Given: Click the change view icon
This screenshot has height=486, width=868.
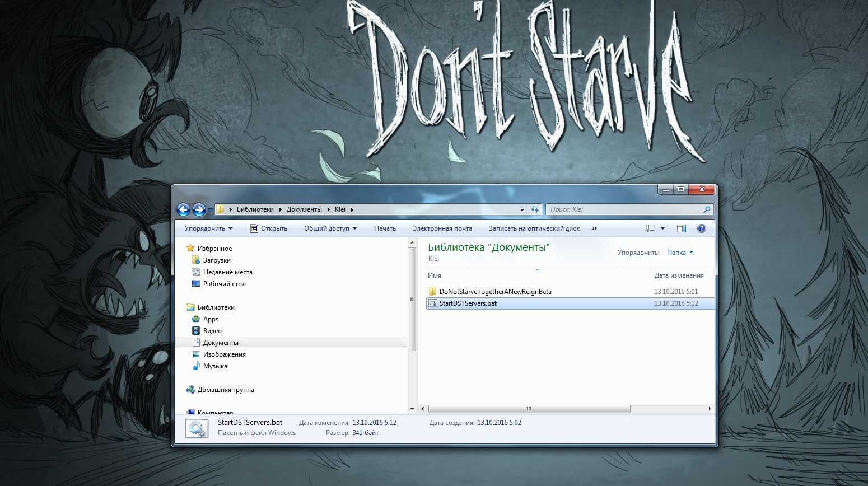Looking at the screenshot, I should click(x=651, y=228).
